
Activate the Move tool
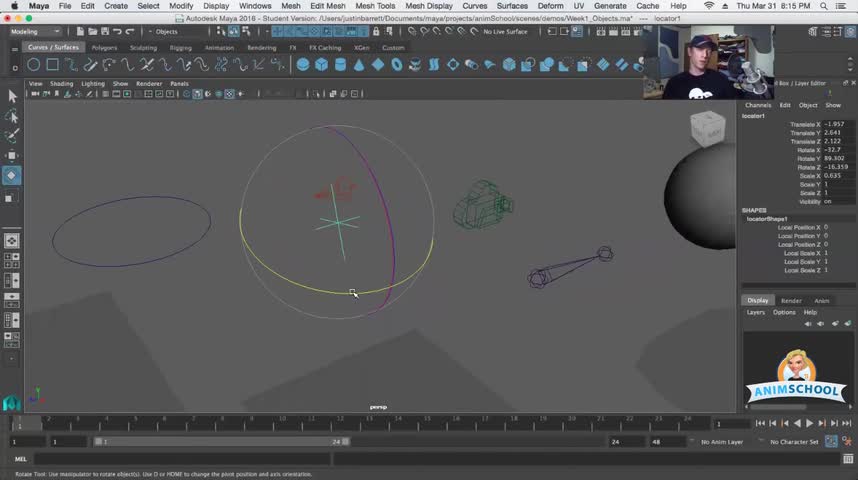point(12,156)
